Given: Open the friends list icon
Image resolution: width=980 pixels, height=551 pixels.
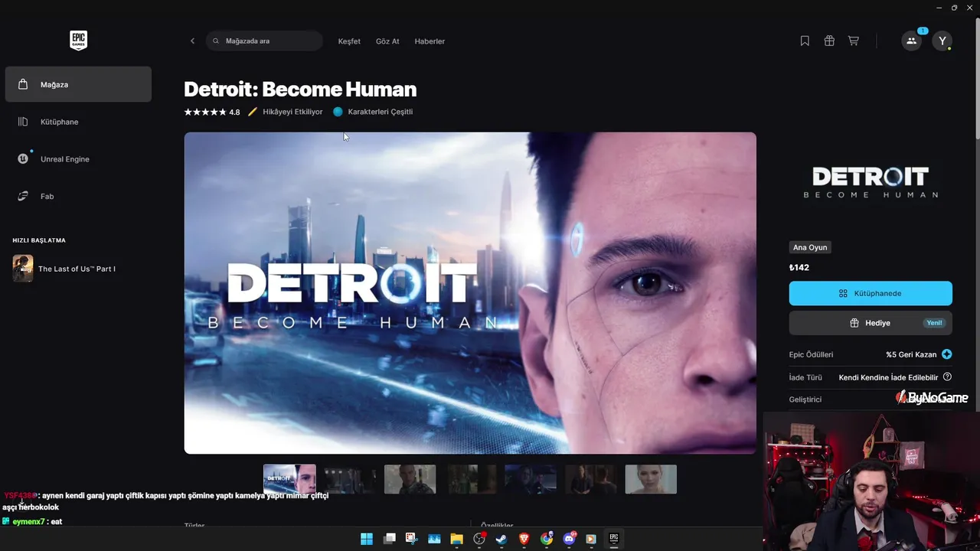Looking at the screenshot, I should (911, 41).
